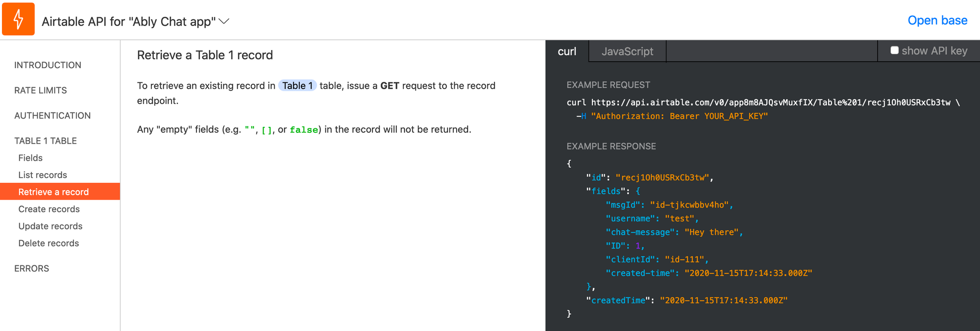Open the base switcher dropdown chevron
The width and height of the screenshot is (980, 331).
click(224, 21)
